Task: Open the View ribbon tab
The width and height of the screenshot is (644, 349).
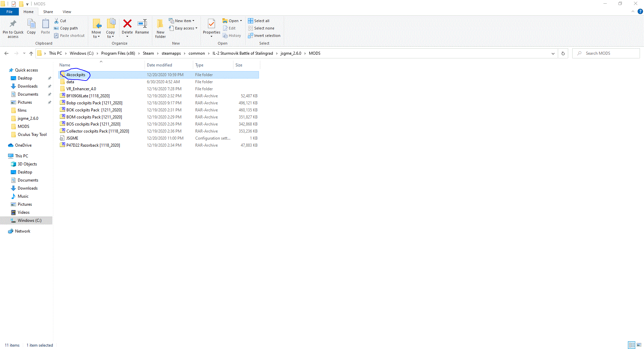Action: pos(67,12)
